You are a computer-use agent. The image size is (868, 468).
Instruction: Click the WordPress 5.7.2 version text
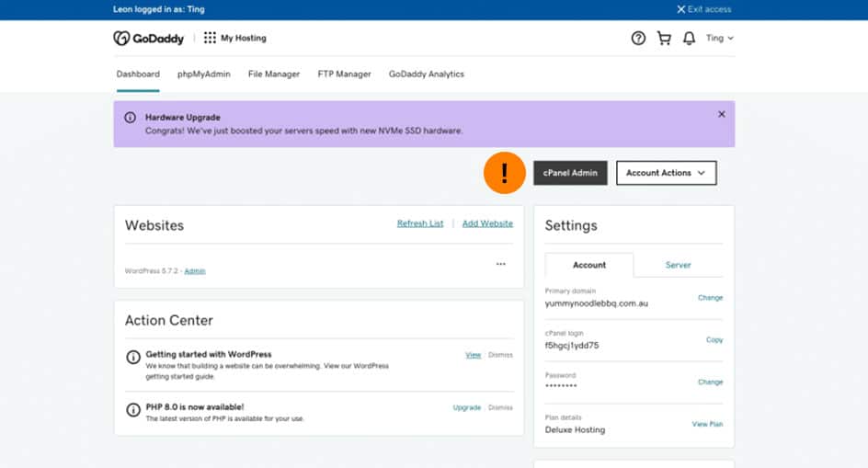(152, 271)
